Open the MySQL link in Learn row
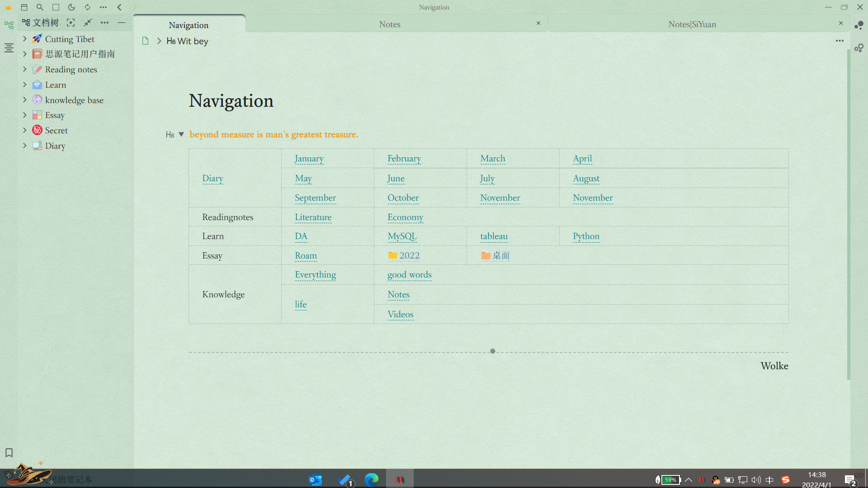 tap(402, 236)
